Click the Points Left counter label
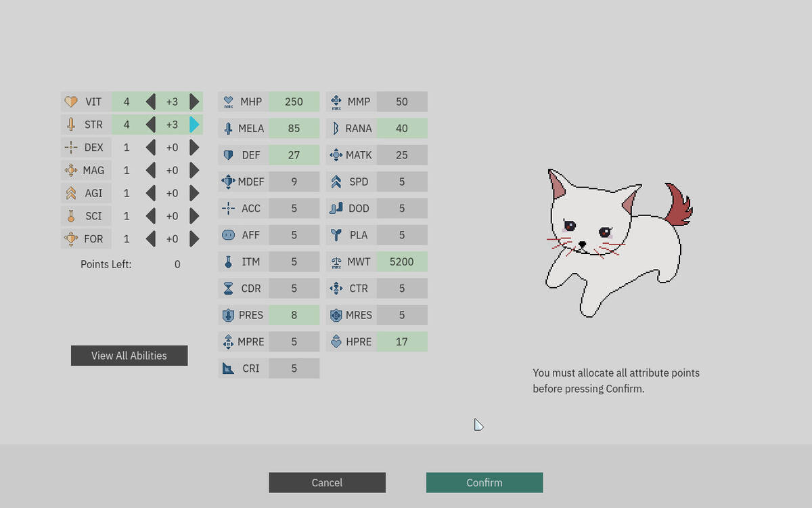 tap(106, 264)
